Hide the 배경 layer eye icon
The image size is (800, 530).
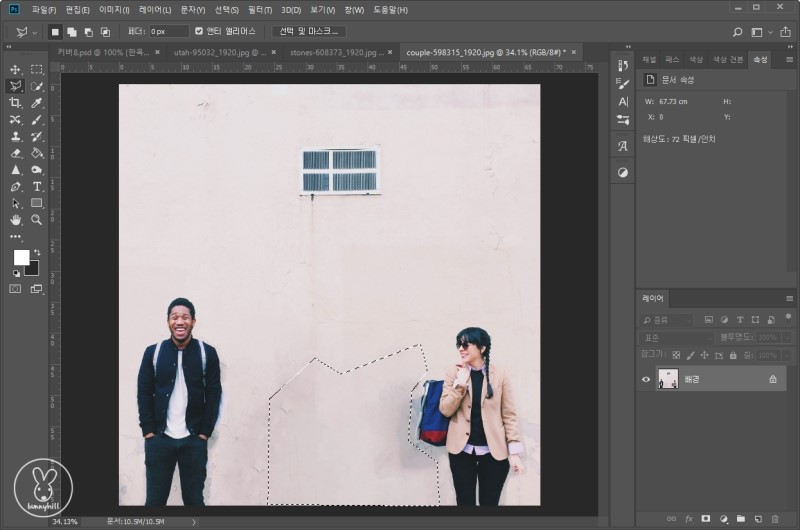[x=646, y=379]
